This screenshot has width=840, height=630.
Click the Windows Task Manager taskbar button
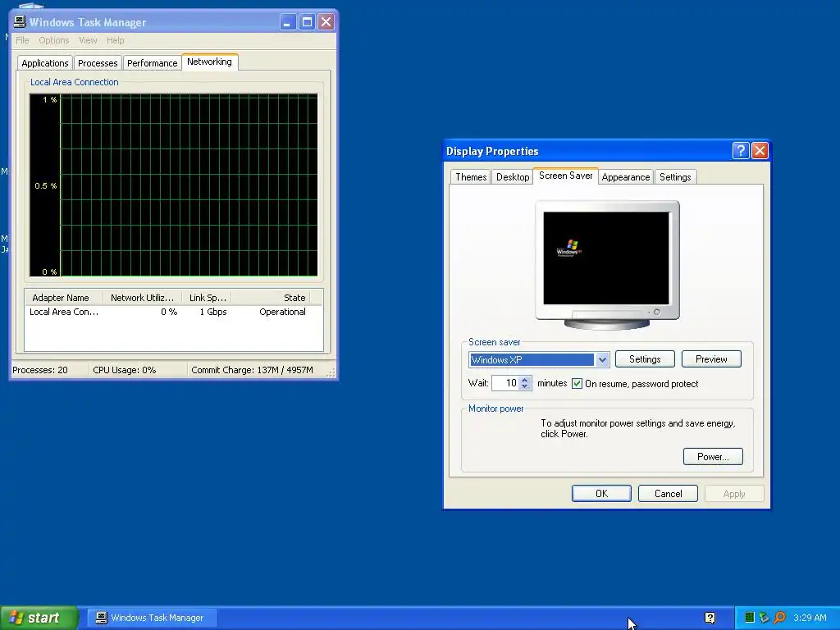click(153, 618)
